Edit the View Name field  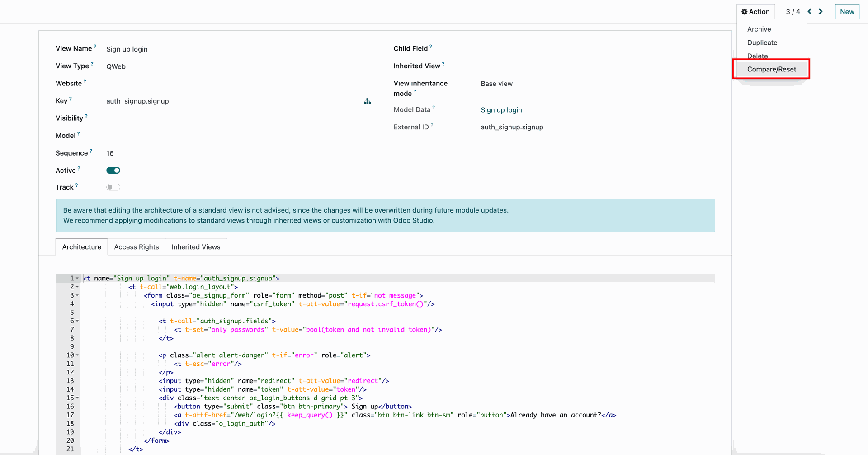click(238, 49)
